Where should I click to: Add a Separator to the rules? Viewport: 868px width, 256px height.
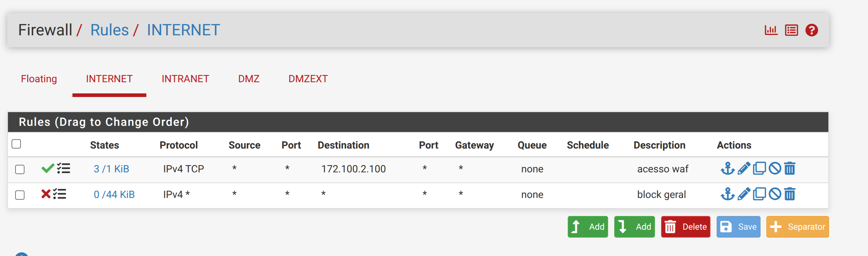click(797, 227)
